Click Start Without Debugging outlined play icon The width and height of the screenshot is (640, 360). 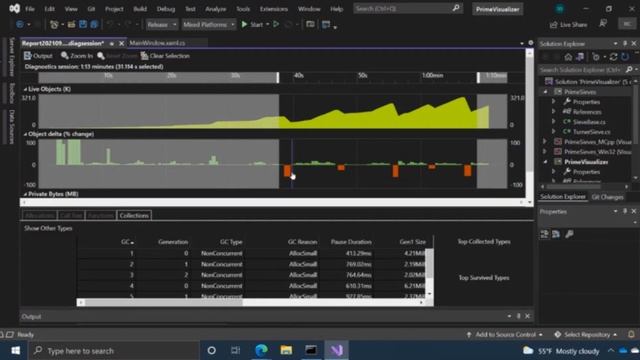[x=276, y=24]
